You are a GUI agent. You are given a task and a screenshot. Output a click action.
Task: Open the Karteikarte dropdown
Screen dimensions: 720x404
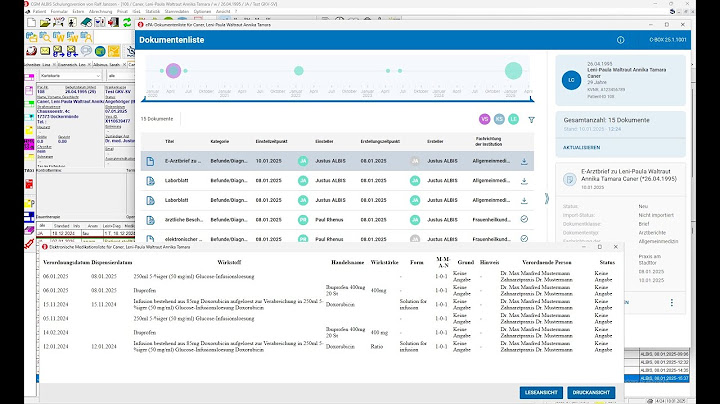pyautogui.click(x=70, y=76)
